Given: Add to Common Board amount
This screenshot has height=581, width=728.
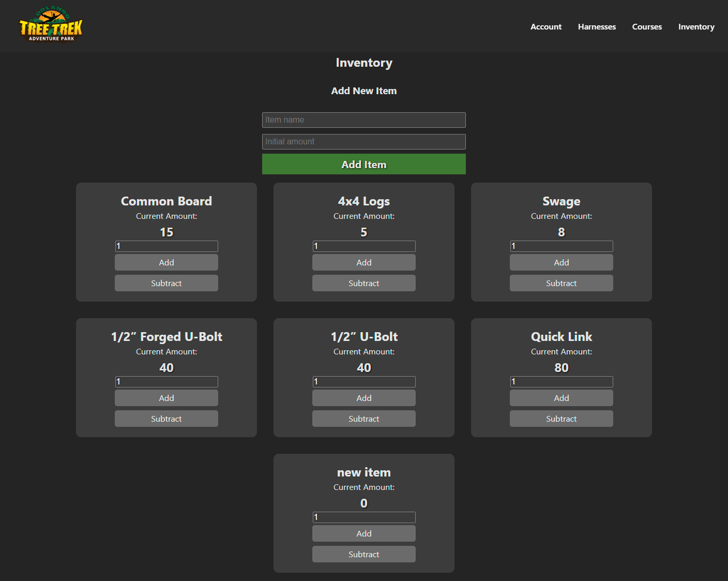Looking at the screenshot, I should (x=166, y=262).
